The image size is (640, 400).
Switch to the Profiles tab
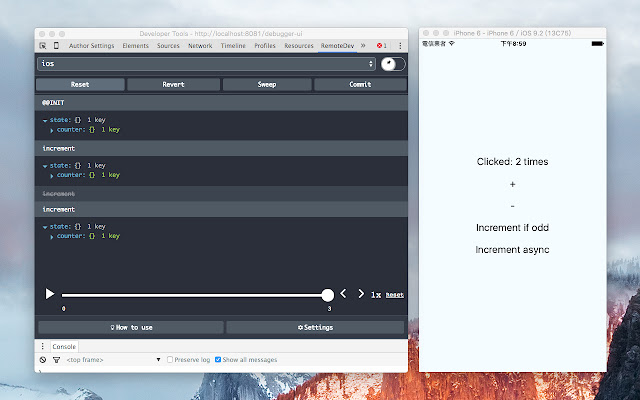[265, 46]
